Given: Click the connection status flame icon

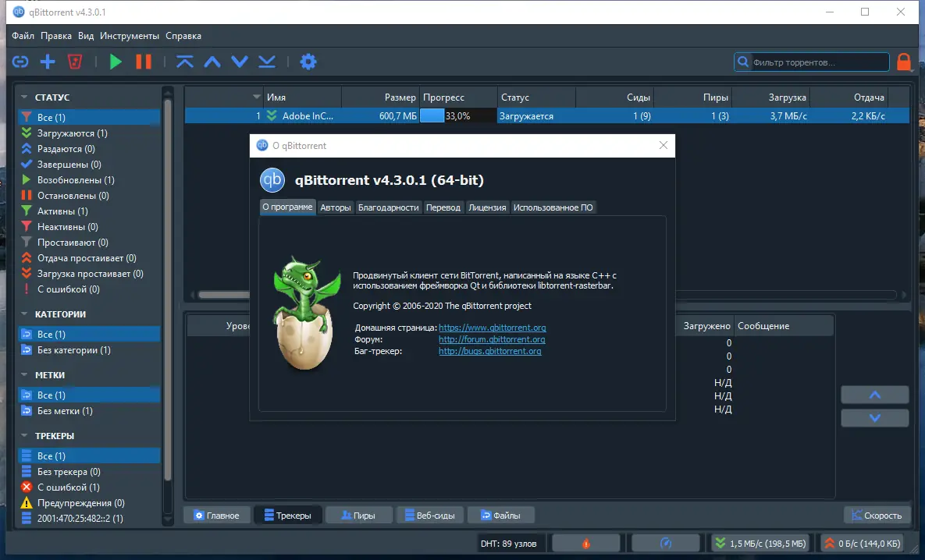Looking at the screenshot, I should [x=585, y=542].
